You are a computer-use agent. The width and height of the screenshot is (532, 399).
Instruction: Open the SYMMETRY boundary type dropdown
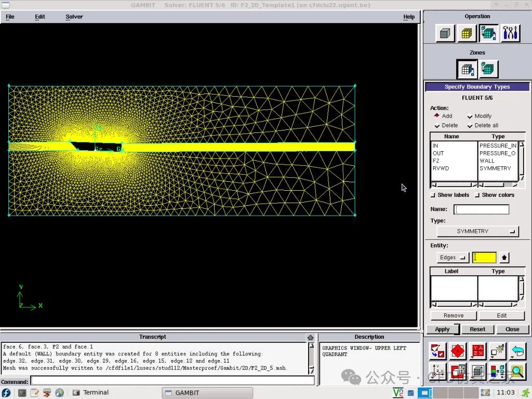click(x=477, y=231)
